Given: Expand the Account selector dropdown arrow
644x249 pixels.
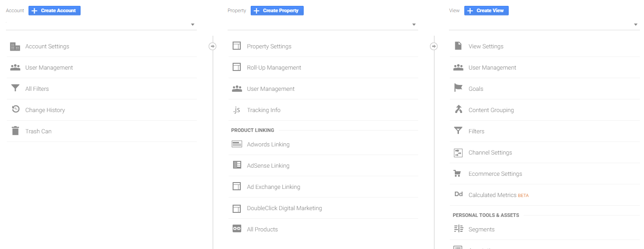Looking at the screenshot, I should (x=192, y=24).
